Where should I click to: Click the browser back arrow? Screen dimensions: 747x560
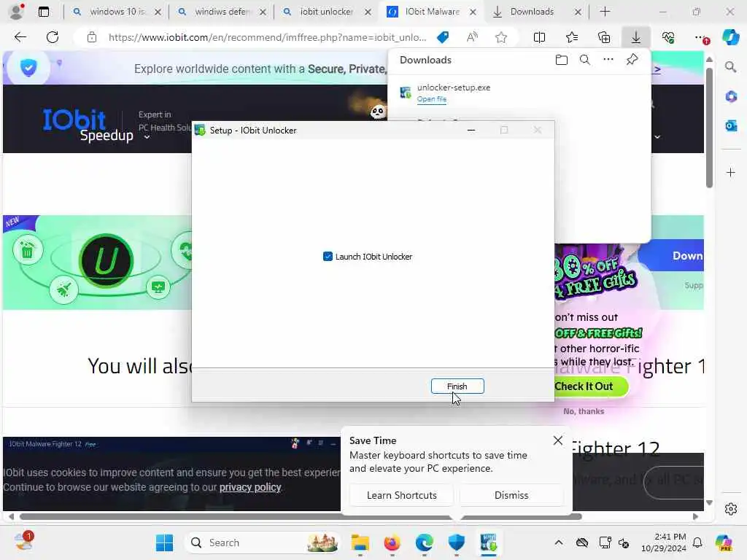[20, 37]
